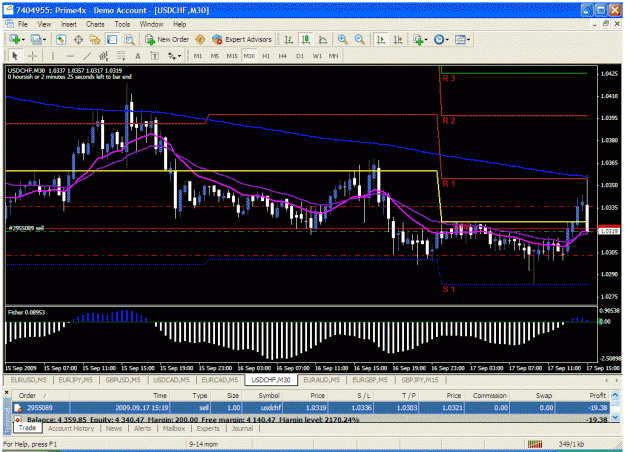
Task: Open the Help menu
Action: pyautogui.click(x=179, y=24)
